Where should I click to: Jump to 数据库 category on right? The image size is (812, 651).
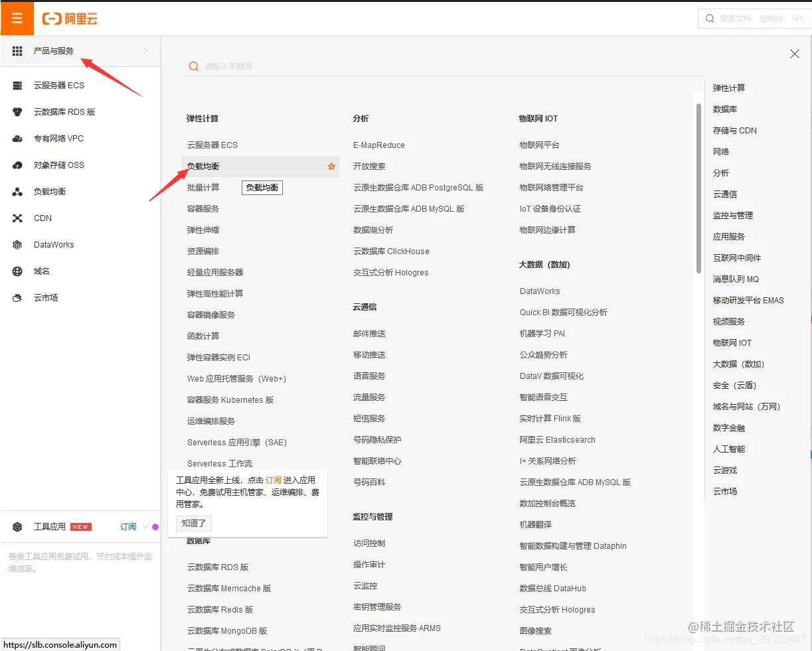click(724, 109)
